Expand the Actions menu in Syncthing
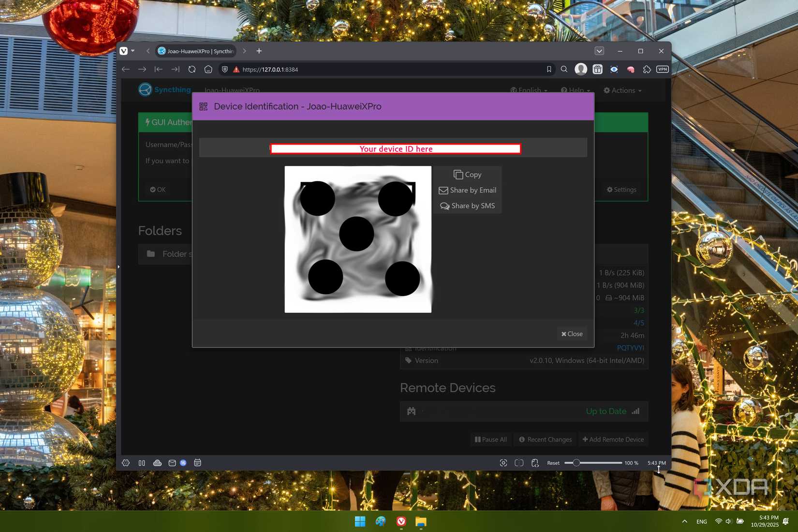Image resolution: width=798 pixels, height=532 pixels. point(622,90)
